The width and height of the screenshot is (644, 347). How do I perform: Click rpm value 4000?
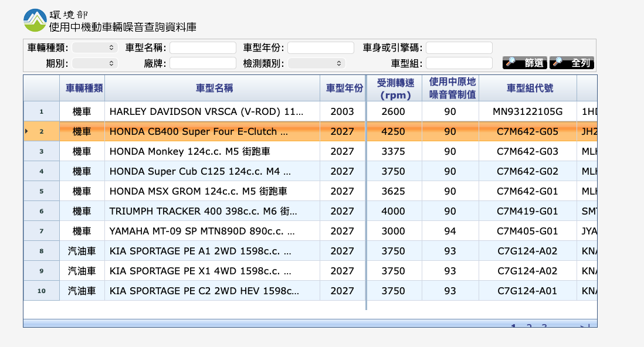393,211
